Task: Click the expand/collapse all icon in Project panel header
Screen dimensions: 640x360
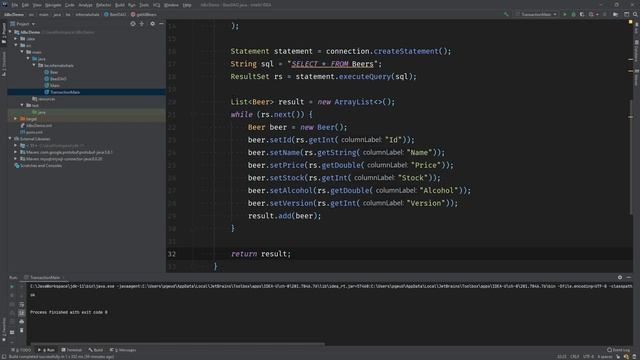Action: tap(142, 24)
